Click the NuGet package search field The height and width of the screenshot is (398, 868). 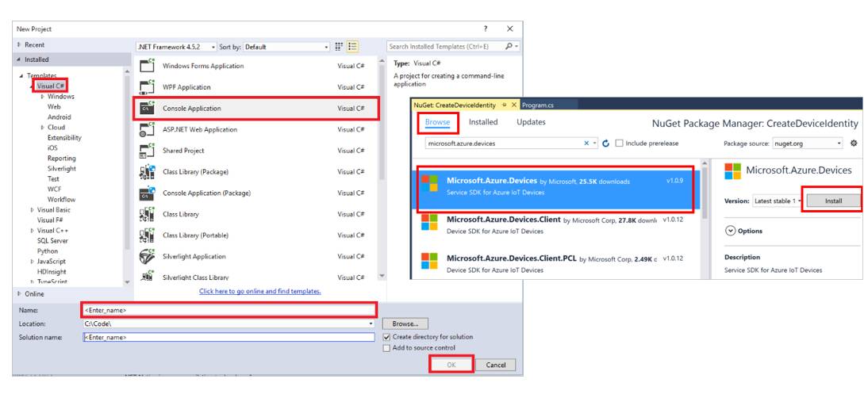click(504, 144)
